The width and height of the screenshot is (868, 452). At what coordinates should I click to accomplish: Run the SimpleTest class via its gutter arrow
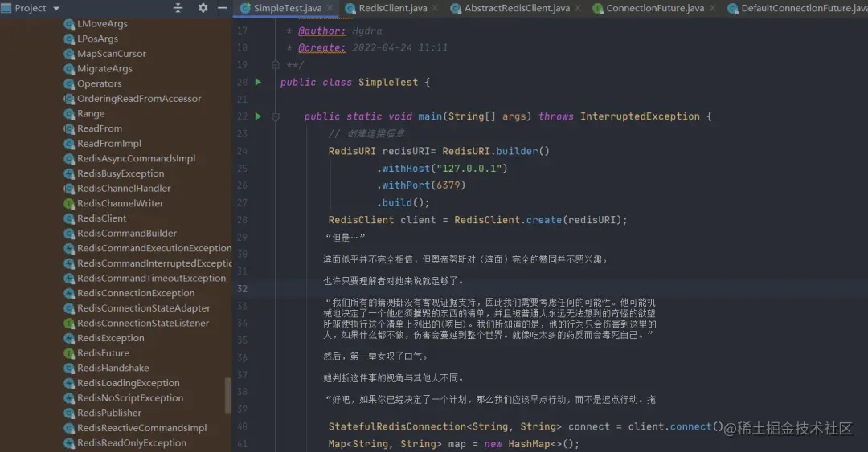click(258, 82)
